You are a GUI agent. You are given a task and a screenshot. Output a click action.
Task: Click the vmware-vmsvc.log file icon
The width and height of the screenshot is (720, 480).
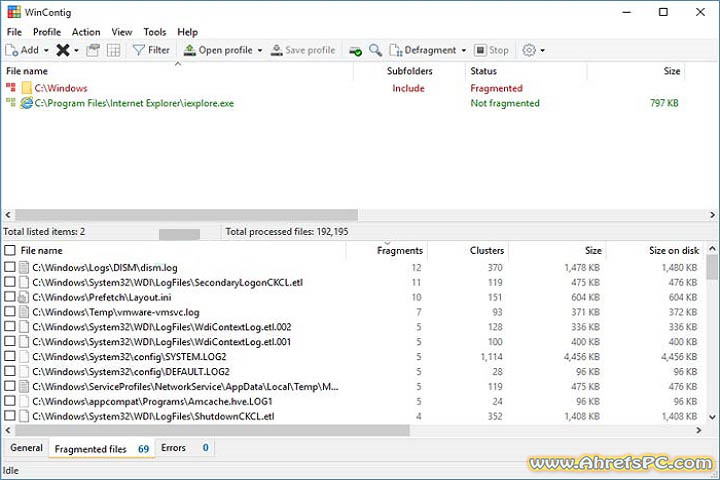24,312
